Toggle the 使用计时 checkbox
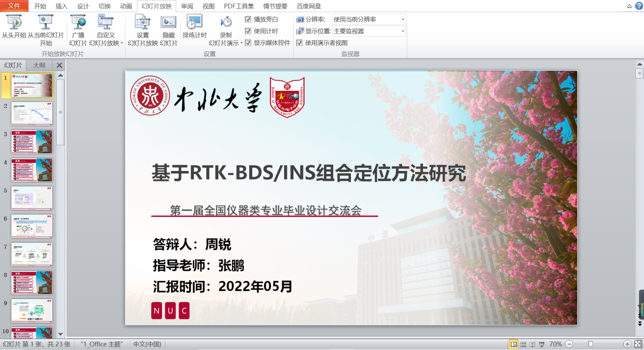Screen dimensions: 644x350 pos(248,31)
